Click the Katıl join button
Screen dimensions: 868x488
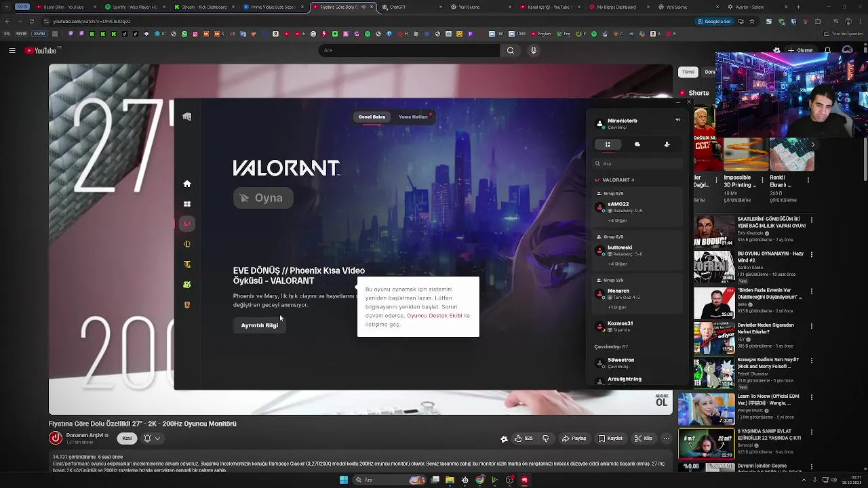click(127, 439)
